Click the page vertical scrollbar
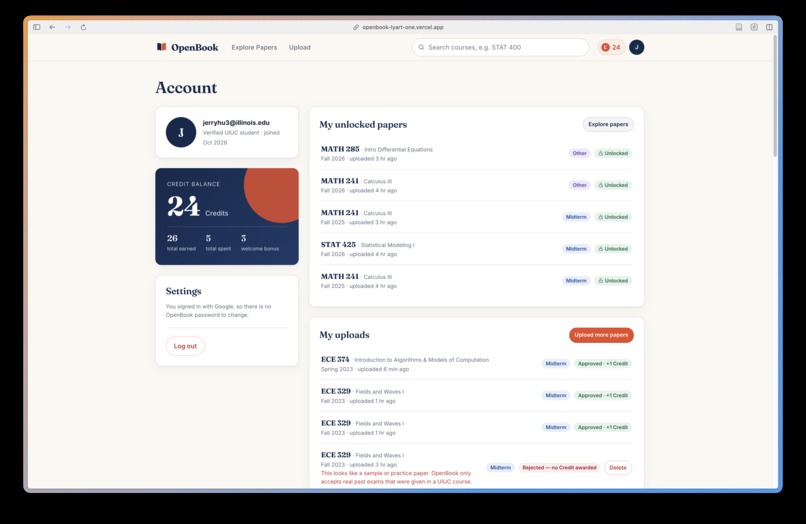This screenshot has height=524, width=806. click(775, 96)
